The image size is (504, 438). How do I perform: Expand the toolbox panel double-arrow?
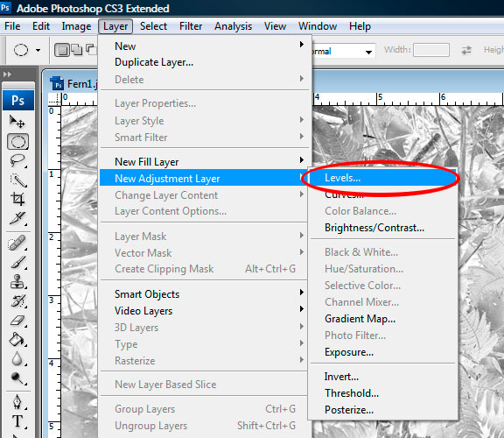coord(7,74)
